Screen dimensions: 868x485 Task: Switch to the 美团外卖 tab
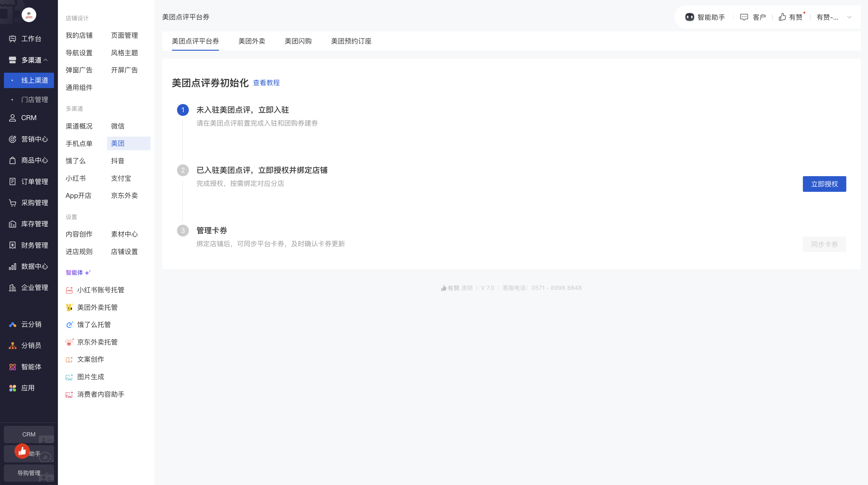point(251,41)
